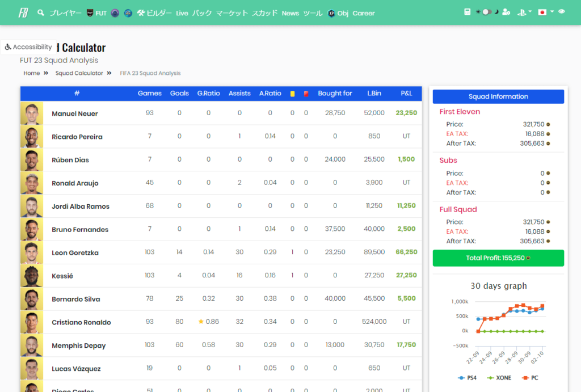
Task: Select Leon Goretzka player name
Action: [x=75, y=252]
